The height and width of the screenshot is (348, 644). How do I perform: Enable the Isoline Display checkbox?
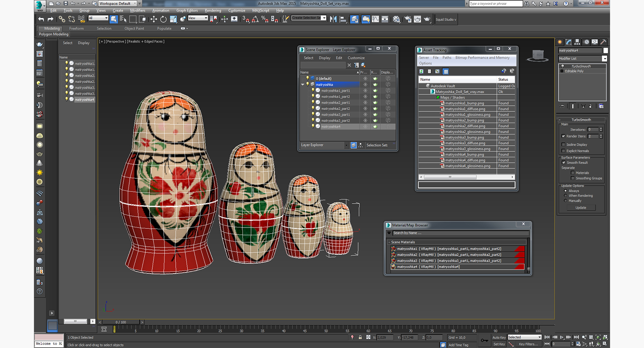[x=563, y=144]
